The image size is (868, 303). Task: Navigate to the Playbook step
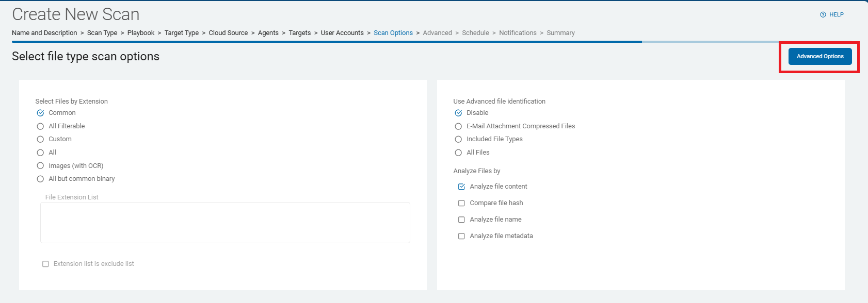pyautogui.click(x=141, y=33)
